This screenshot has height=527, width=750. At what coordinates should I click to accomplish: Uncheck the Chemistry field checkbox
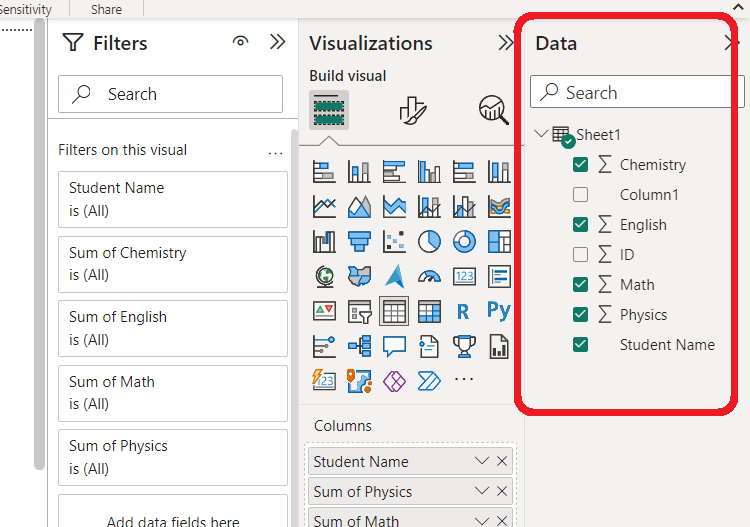(x=580, y=165)
